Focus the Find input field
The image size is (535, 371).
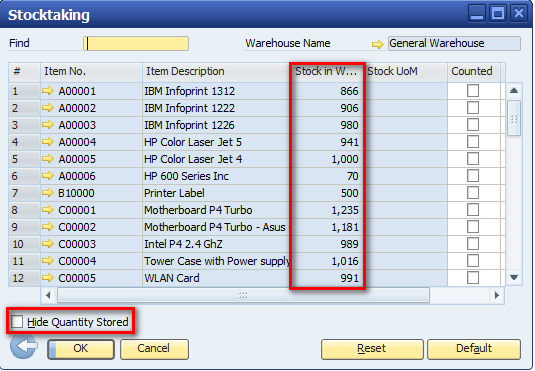(x=136, y=44)
